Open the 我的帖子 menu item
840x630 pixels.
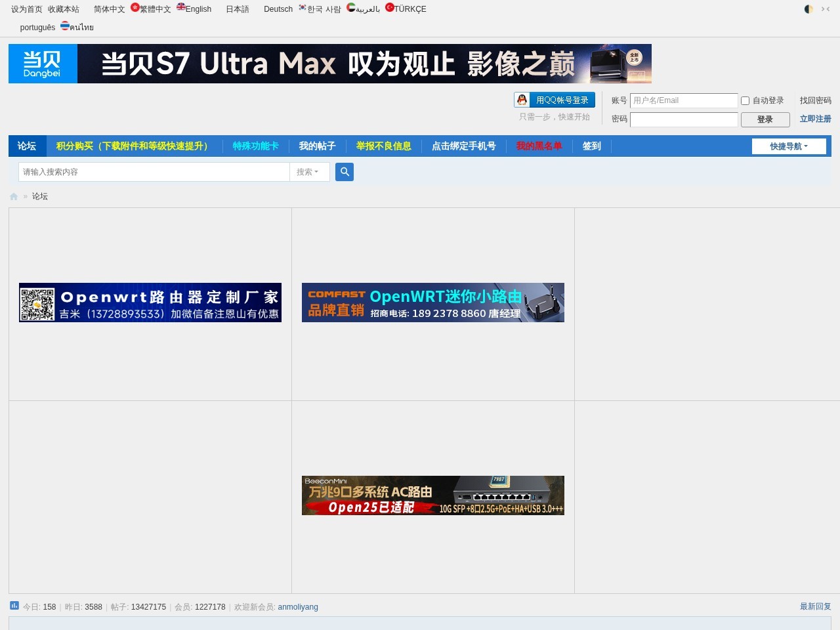(317, 146)
